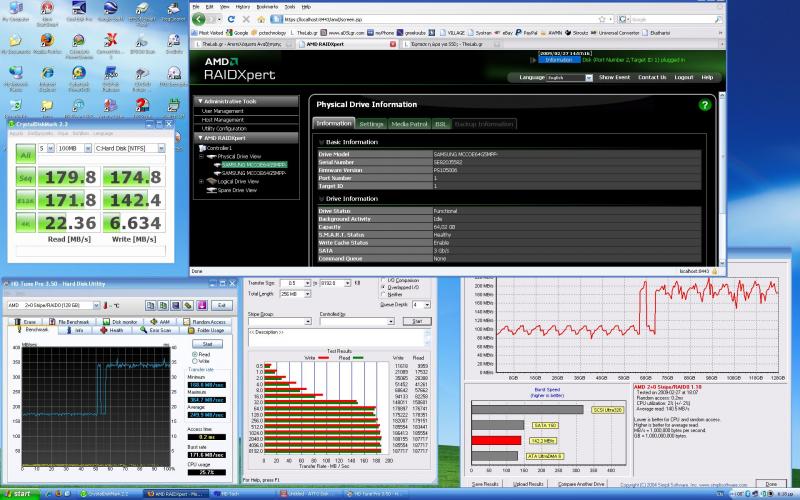Image resolution: width=800 pixels, height=500 pixels.
Task: Switch to Settings tab in RAIDXpert
Action: 371,124
